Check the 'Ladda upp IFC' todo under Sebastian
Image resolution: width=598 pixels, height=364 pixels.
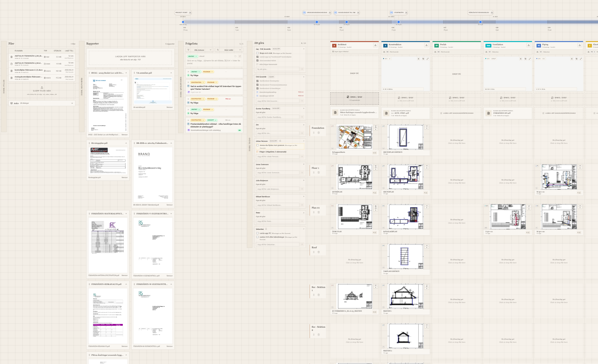pos(258,233)
